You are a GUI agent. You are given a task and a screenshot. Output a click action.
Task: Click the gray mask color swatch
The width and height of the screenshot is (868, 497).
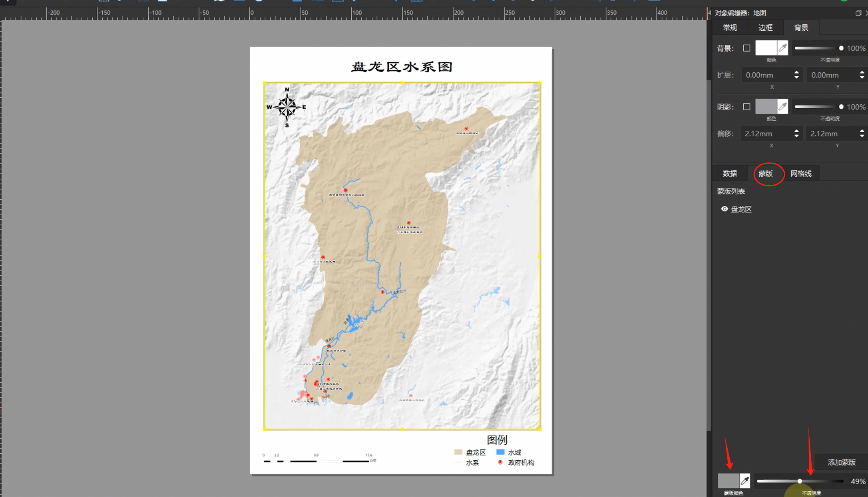[x=728, y=481]
